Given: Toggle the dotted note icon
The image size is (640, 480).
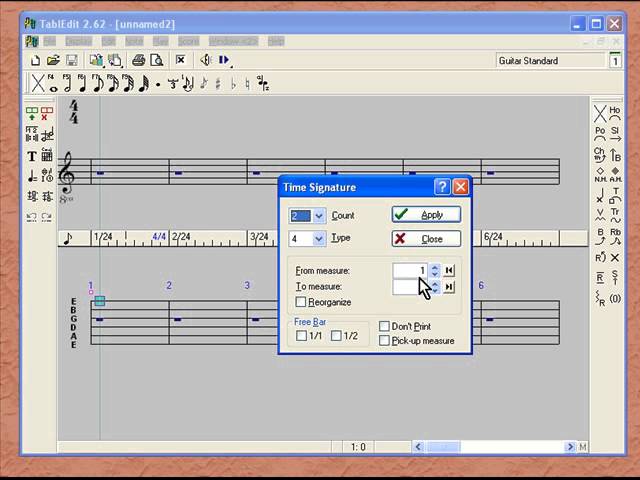Looking at the screenshot, I should pyautogui.click(x=158, y=85).
